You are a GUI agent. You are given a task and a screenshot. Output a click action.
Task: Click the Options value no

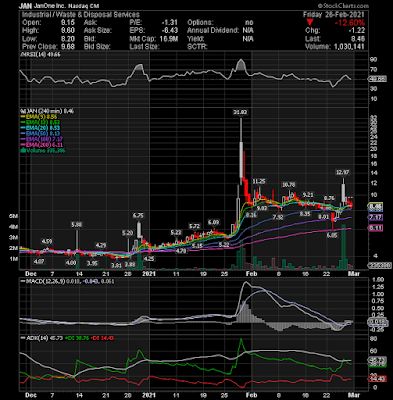pyautogui.click(x=249, y=23)
